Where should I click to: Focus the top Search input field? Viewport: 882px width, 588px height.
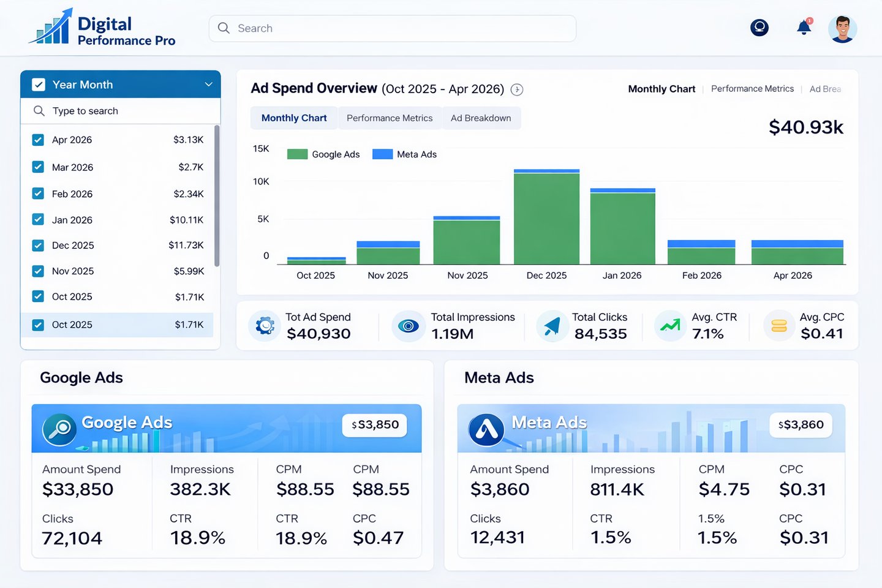393,28
